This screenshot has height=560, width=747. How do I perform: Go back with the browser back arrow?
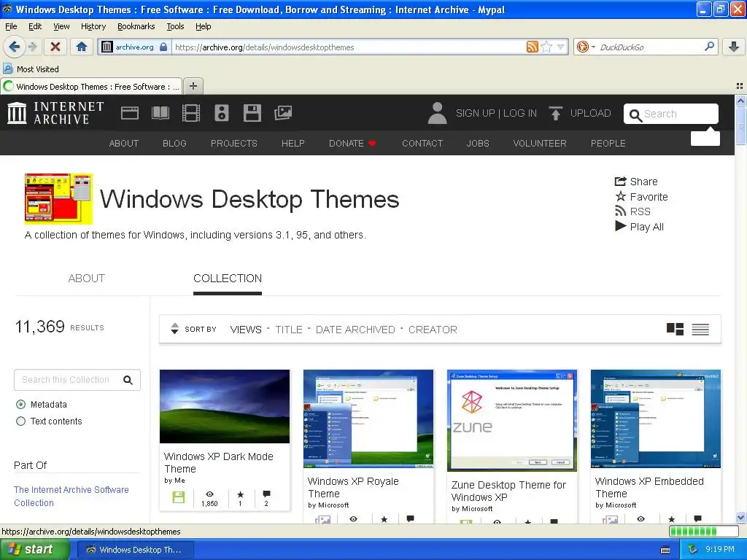(x=14, y=47)
